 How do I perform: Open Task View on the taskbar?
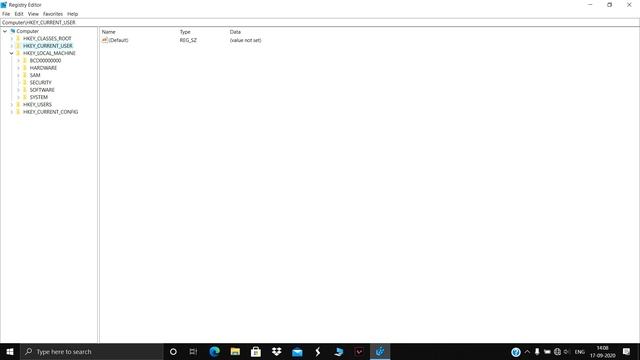point(193,351)
